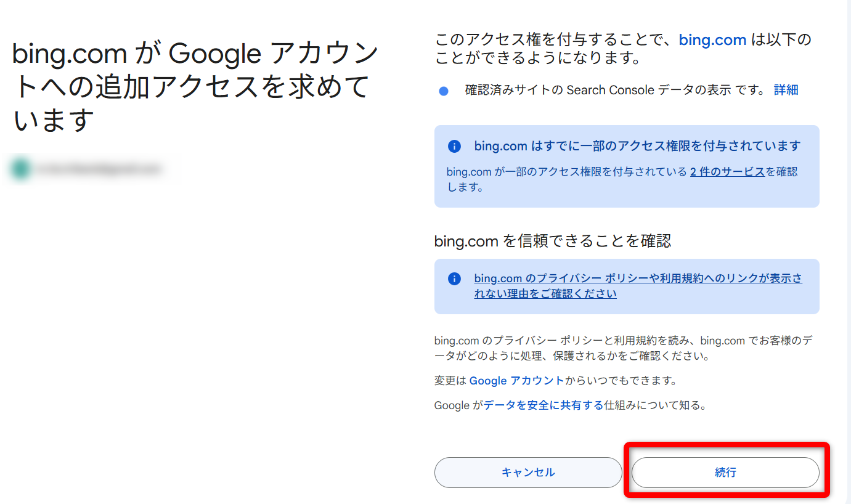Click the '確認済みサイトの Search Console データの表示' text
This screenshot has height=504, width=851.
coord(613,91)
